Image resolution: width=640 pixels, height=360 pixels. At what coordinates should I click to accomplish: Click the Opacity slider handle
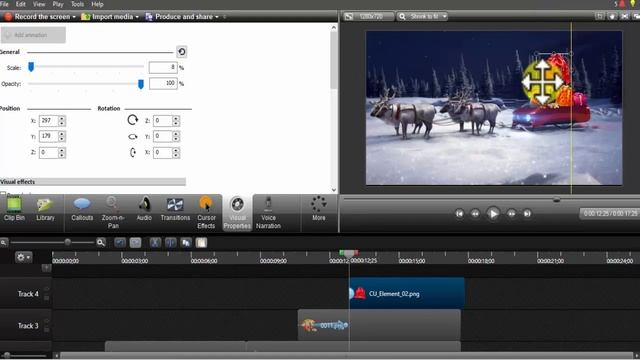coord(141,84)
